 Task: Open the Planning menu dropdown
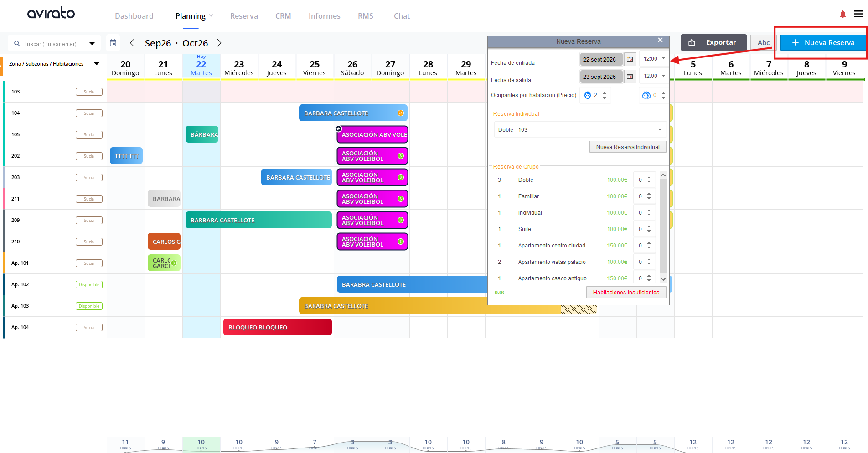(194, 16)
